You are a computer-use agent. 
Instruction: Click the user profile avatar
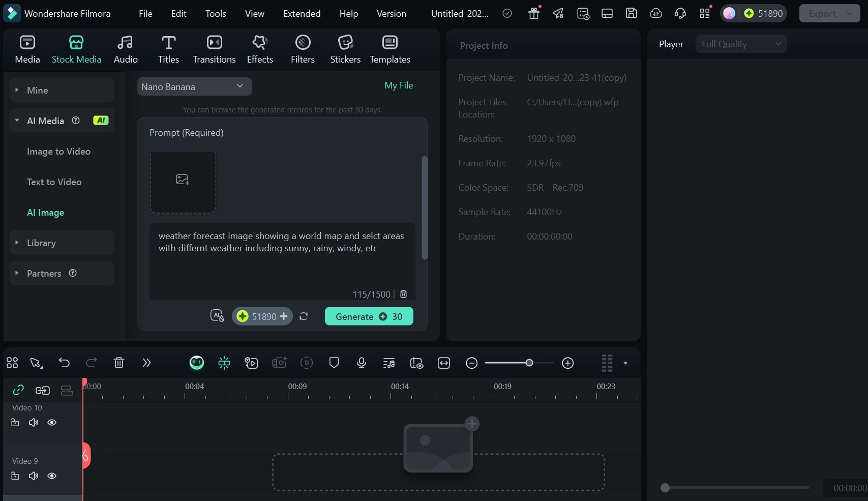tap(729, 13)
